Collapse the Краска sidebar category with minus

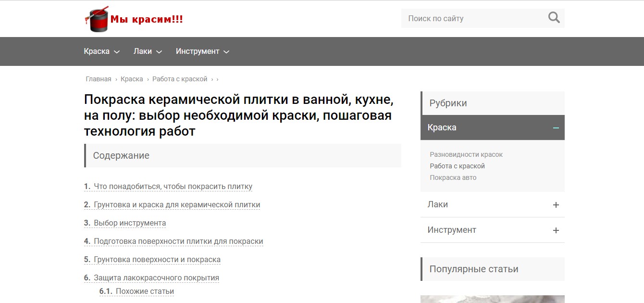pos(556,128)
